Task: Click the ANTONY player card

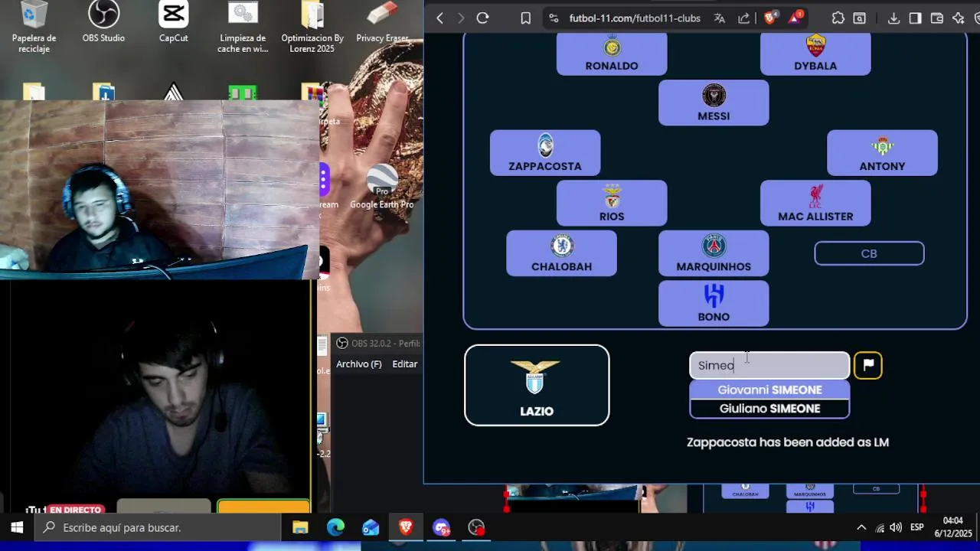Action: [882, 153]
